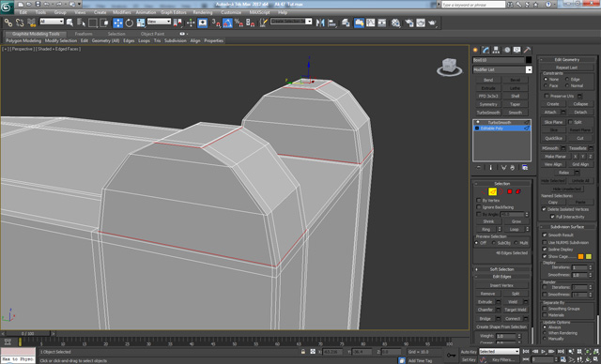Click the Bind to Space Warp icon
The width and height of the screenshot is (601, 364).
pos(32,23)
